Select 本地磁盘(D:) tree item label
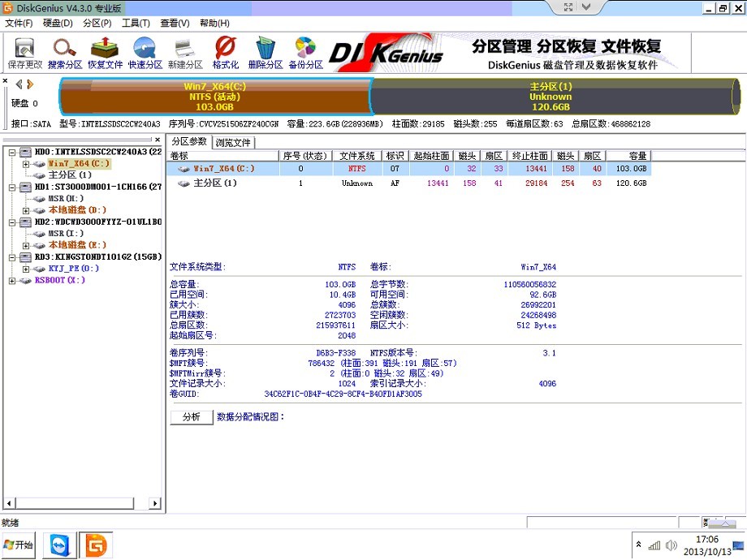Screen dimensions: 747x560 coord(78,210)
